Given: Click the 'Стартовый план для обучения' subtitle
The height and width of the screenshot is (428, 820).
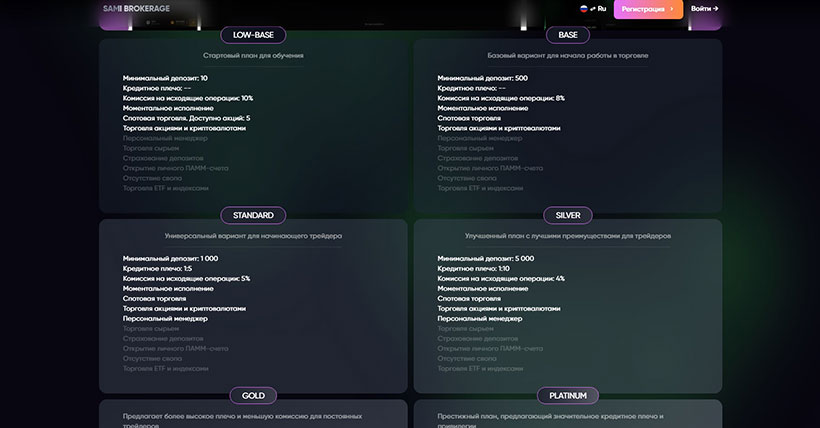Looking at the screenshot, I should (x=253, y=56).
